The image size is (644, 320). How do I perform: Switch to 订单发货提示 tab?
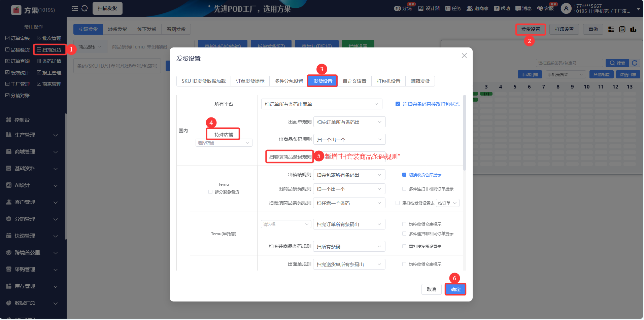click(x=250, y=81)
